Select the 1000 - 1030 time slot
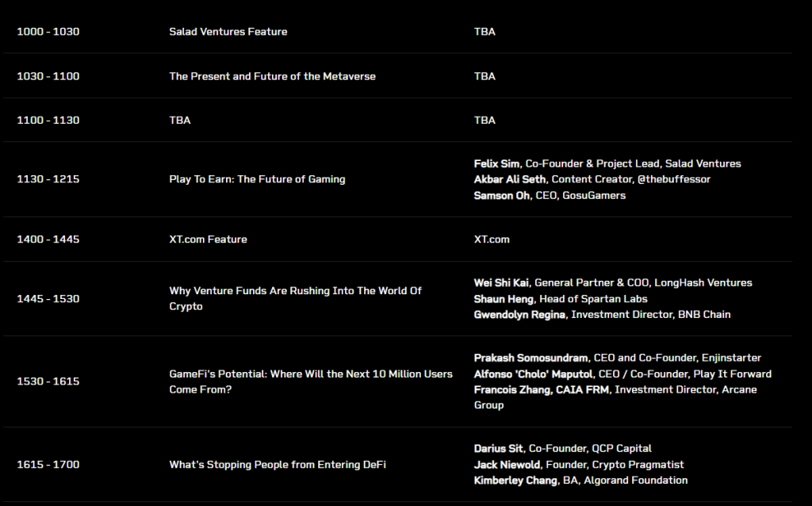 [x=48, y=32]
